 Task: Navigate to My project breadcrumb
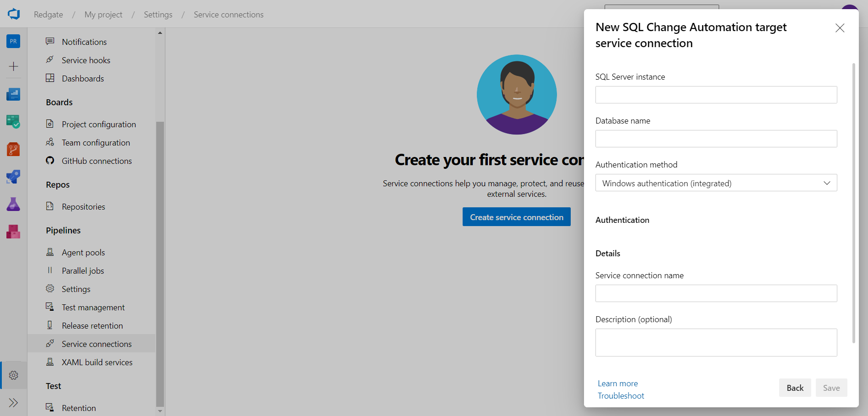click(104, 15)
